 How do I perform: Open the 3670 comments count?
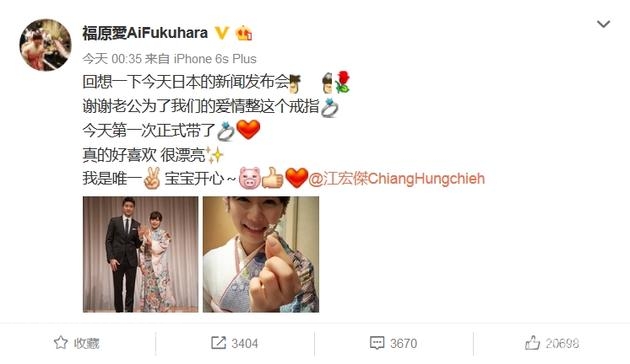403,344
